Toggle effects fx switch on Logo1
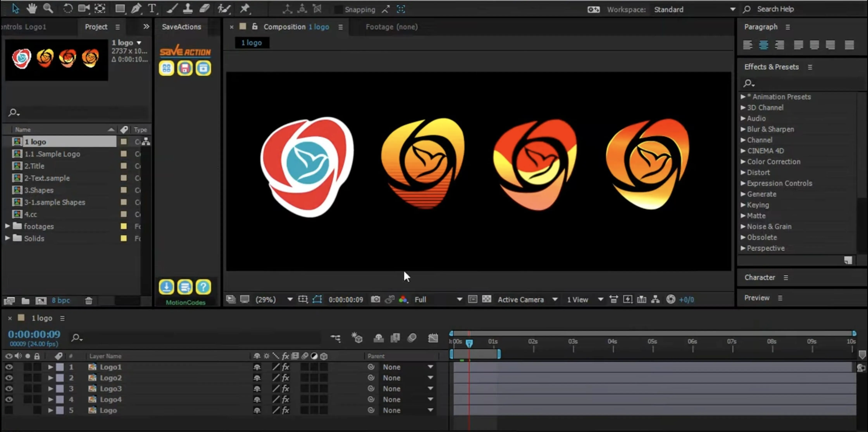 285,367
